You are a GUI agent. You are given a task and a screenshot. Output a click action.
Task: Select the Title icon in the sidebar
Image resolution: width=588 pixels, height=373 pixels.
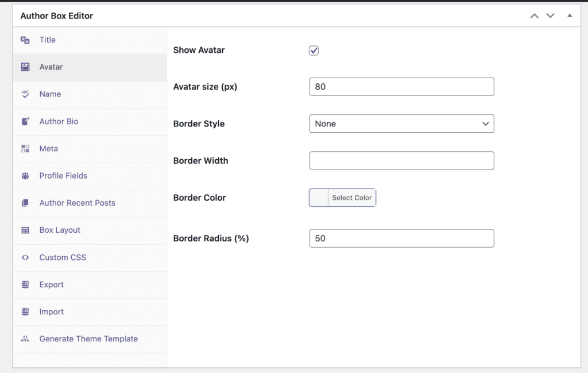coord(25,40)
